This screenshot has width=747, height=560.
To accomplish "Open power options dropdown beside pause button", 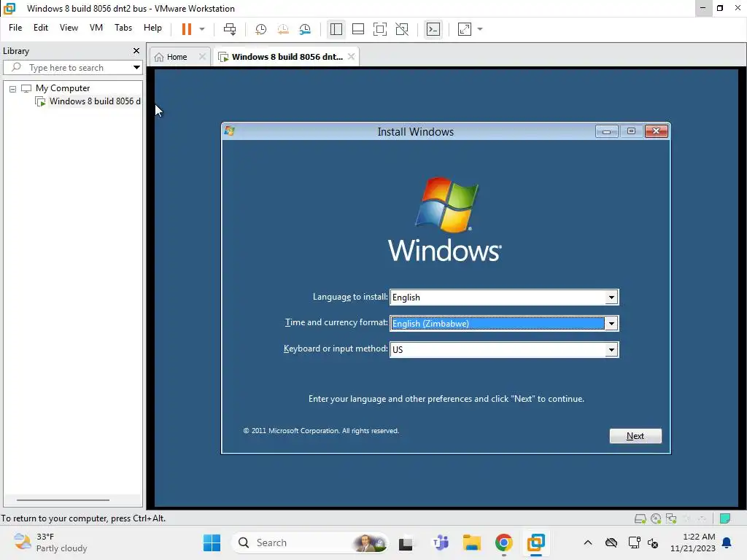I will 202,29.
